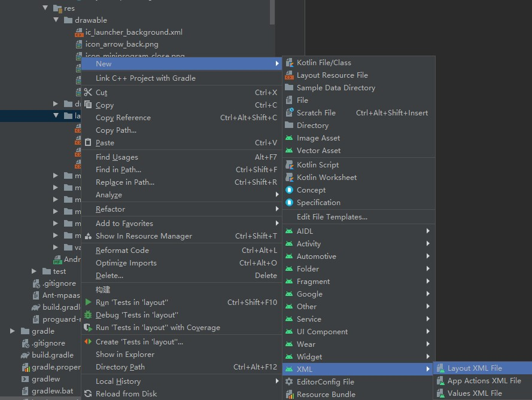Click the EditorConfig File gear icon
The width and height of the screenshot is (532, 400).
click(289, 381)
